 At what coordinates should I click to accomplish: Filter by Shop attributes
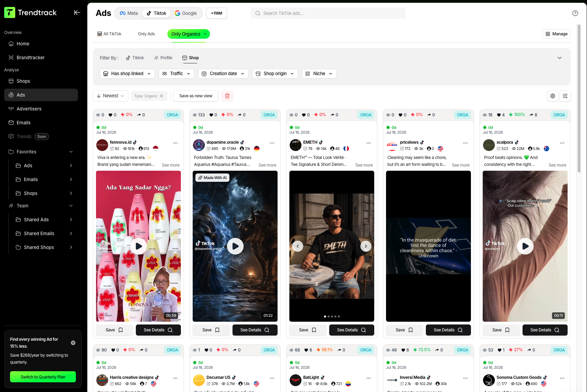pos(191,58)
